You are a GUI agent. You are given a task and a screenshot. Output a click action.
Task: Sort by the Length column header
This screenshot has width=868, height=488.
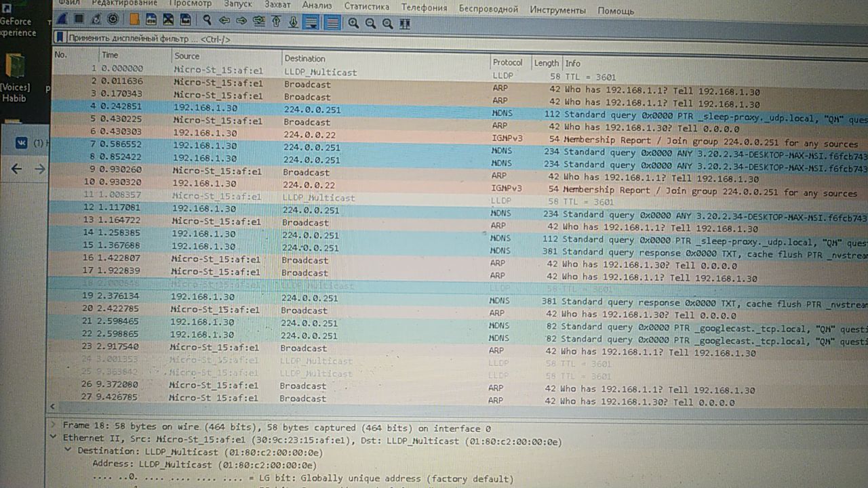[546, 63]
